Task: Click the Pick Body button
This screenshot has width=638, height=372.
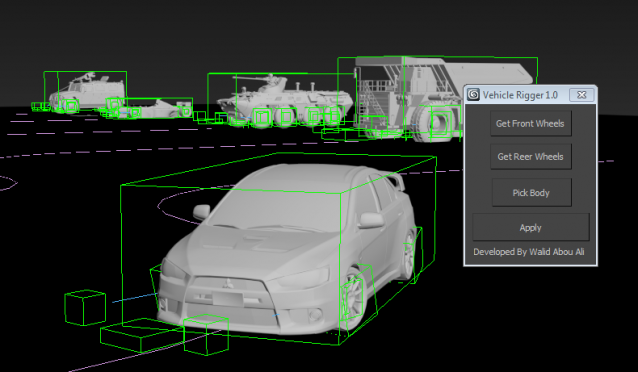Action: coord(531,193)
